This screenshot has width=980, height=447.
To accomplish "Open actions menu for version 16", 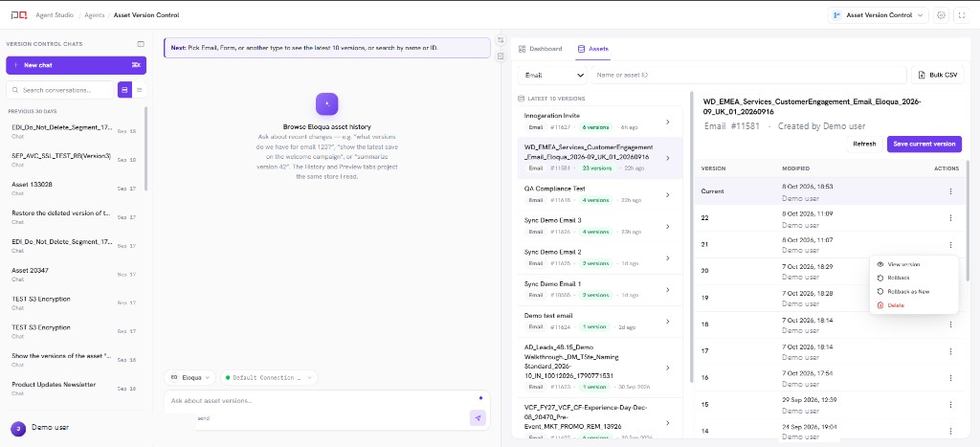I will (950, 378).
